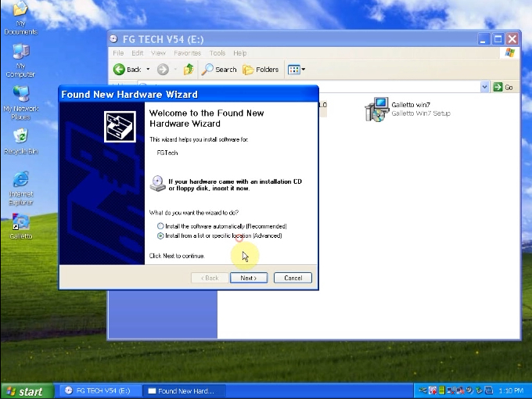The width and height of the screenshot is (532, 399).
Task: Click the CD disk icon in wizard
Action: pos(157,184)
